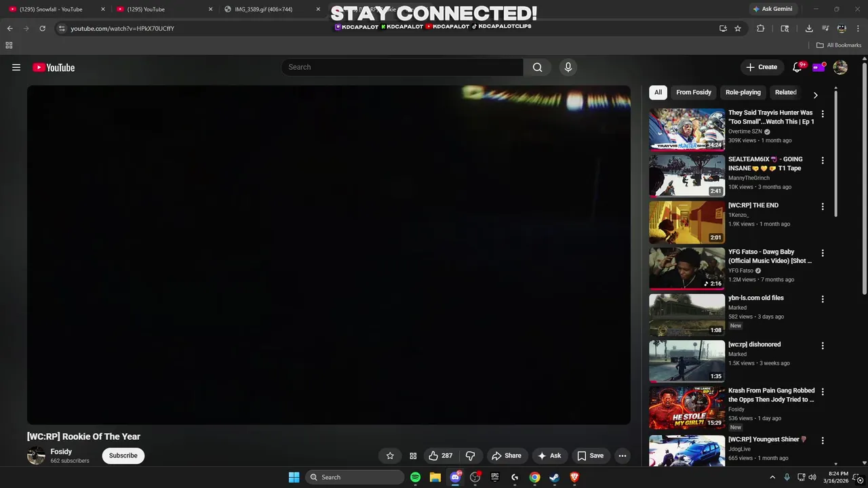
Task: Select the Role-playing filter chip
Action: point(743,92)
